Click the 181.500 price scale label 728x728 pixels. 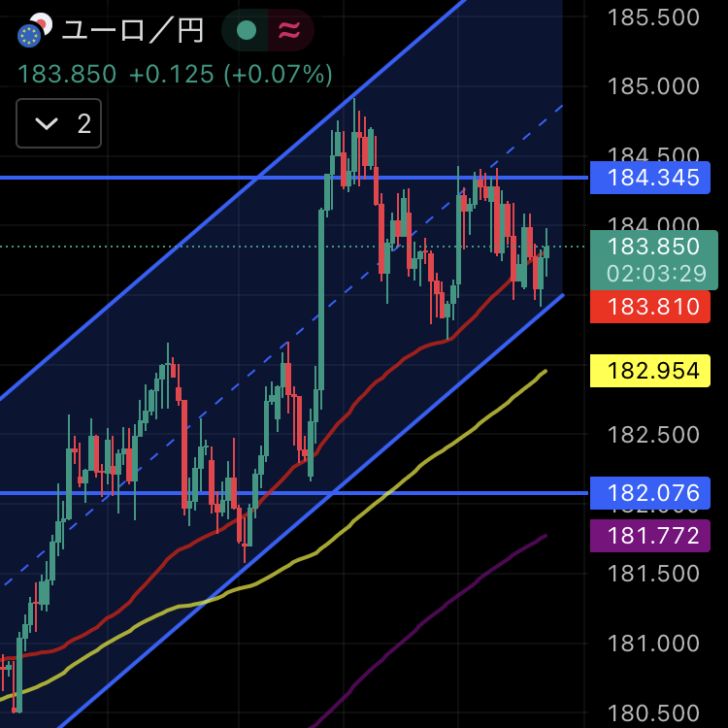tap(653, 574)
